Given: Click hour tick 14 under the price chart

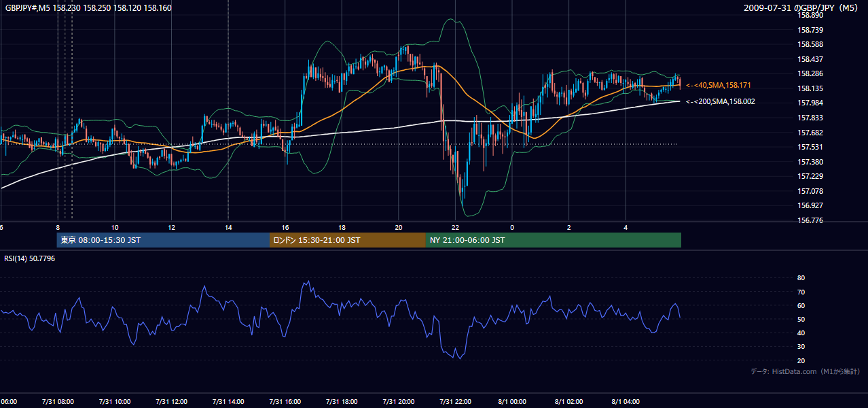Looking at the screenshot, I should (x=228, y=227).
